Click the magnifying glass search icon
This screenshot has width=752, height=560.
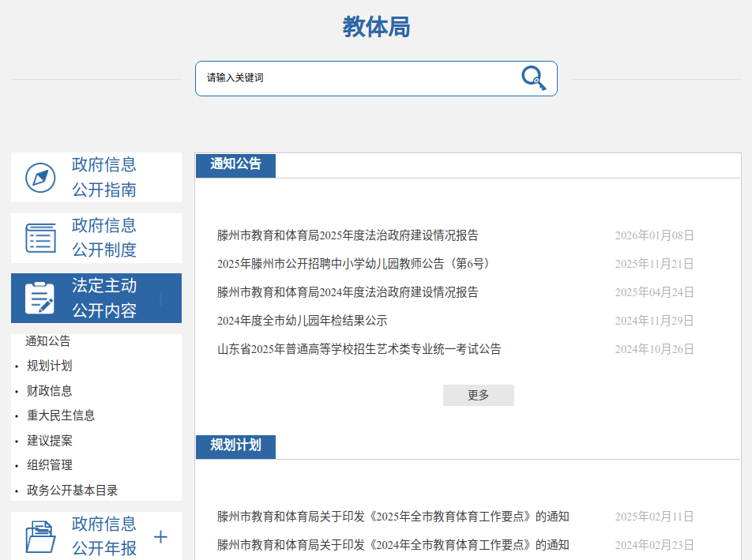(x=533, y=78)
